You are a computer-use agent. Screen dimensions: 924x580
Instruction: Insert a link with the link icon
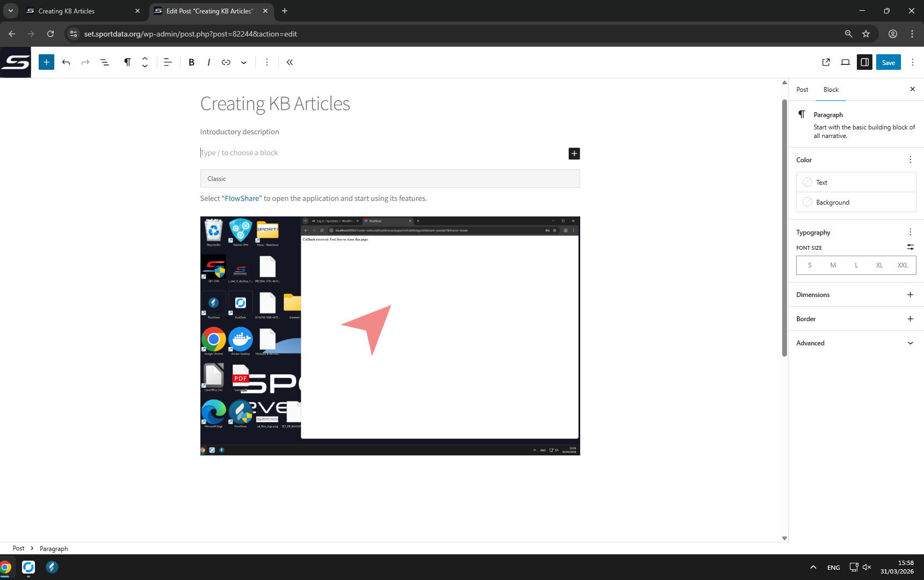click(226, 62)
